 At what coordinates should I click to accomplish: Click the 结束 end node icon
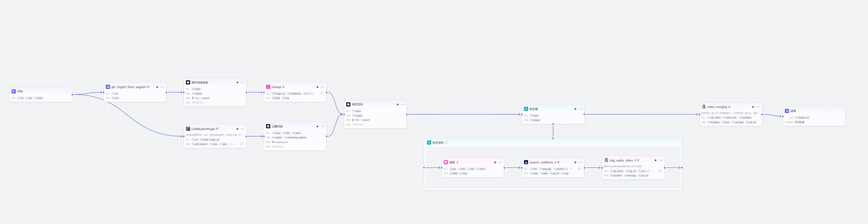click(787, 111)
